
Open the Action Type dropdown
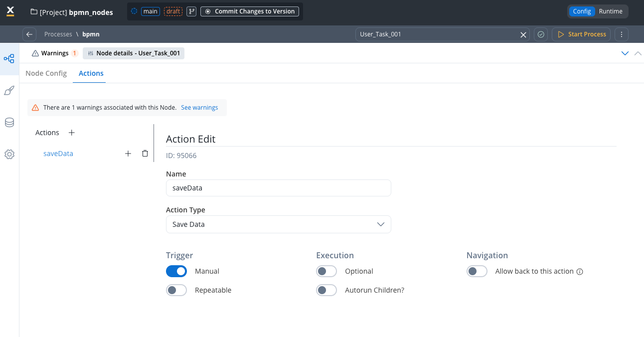point(278,224)
